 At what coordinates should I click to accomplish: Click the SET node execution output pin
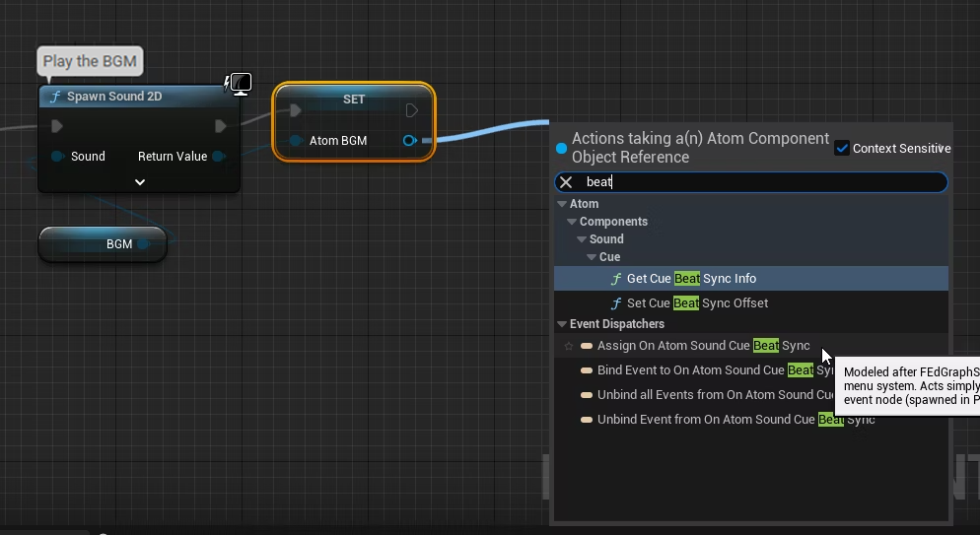pos(412,110)
